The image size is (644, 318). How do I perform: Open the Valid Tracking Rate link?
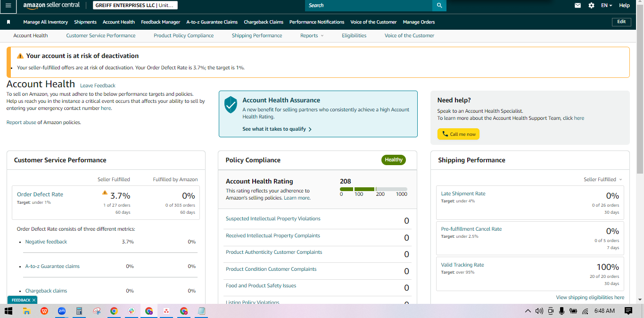tap(462, 265)
